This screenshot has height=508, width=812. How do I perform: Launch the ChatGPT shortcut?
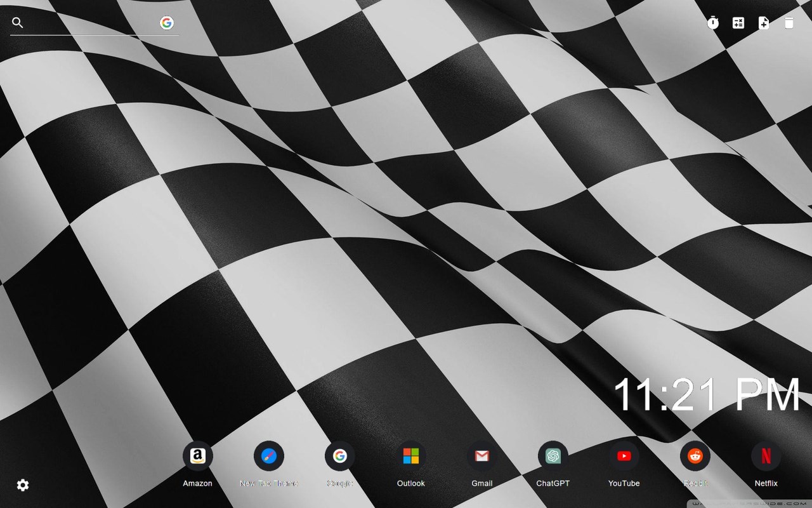point(553,456)
